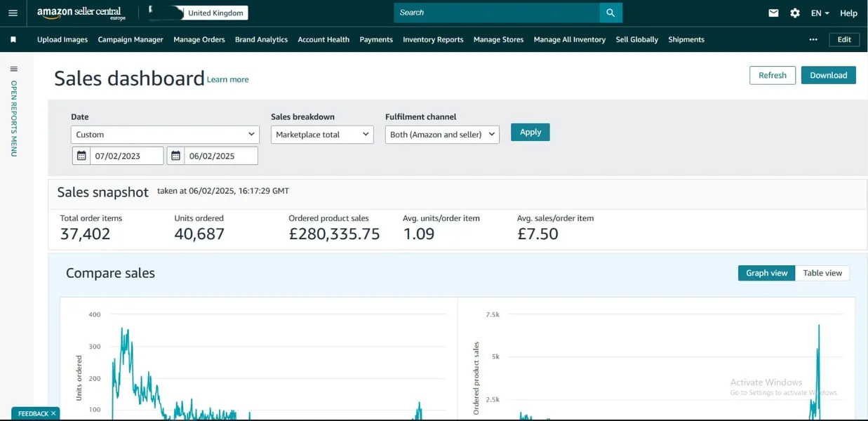868x421 pixels.
Task: Open the settings gear icon
Action: pyautogui.click(x=795, y=13)
